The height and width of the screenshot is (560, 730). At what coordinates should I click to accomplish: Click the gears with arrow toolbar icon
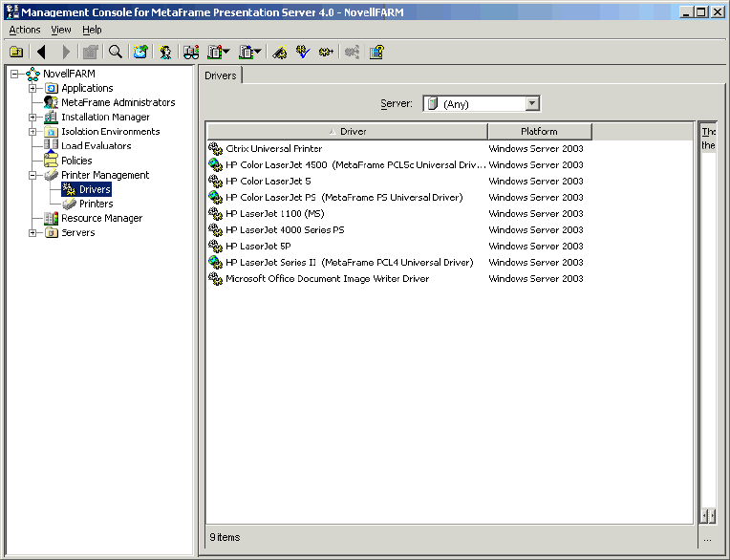coord(326,52)
